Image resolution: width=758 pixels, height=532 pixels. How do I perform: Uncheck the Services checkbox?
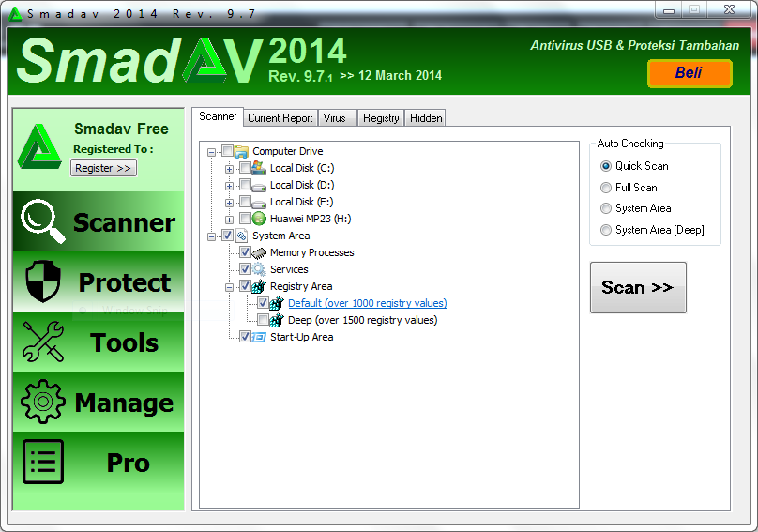click(245, 269)
